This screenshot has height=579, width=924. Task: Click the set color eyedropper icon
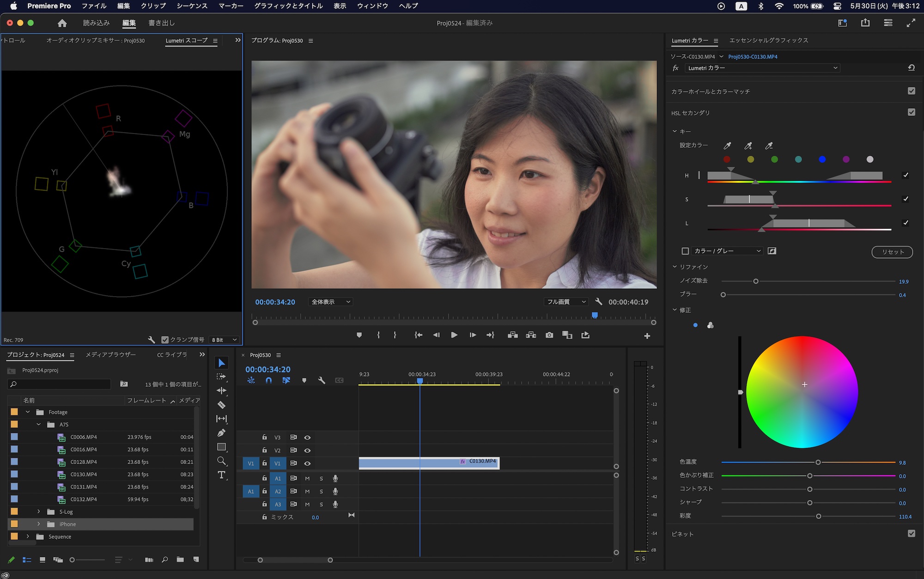727,146
